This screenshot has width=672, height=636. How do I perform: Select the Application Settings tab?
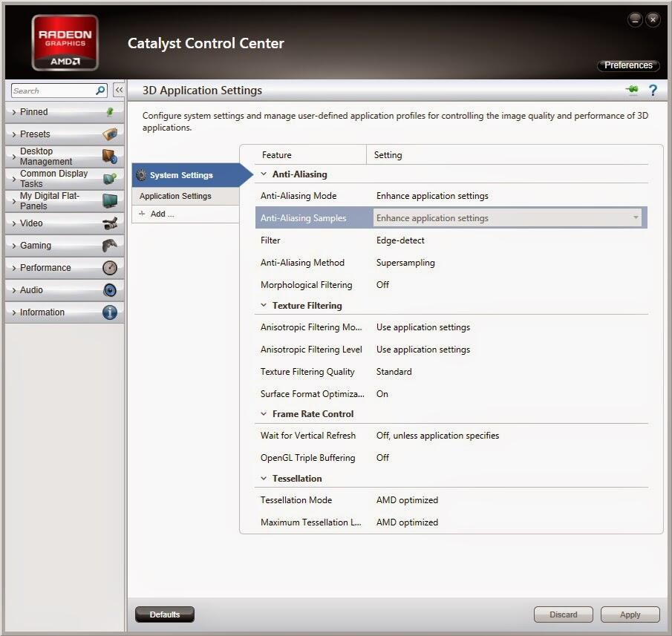tap(175, 196)
